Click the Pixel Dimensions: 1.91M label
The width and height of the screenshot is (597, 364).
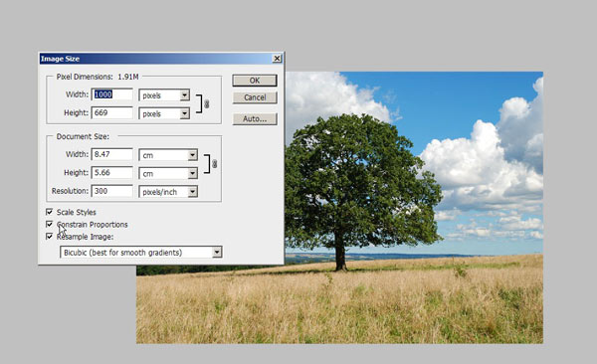tap(98, 77)
